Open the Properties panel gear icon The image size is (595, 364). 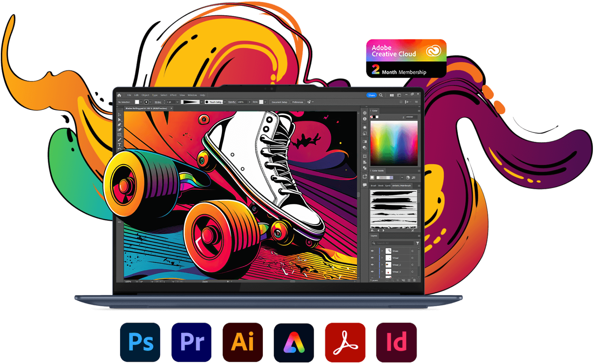[365, 113]
